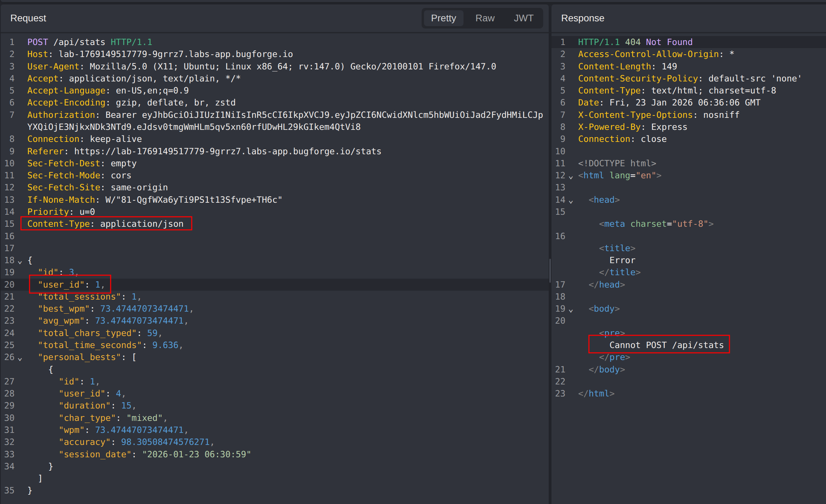This screenshot has width=826, height=504.
Task: Click the Content-Type application/json header line
Action: [x=105, y=224]
